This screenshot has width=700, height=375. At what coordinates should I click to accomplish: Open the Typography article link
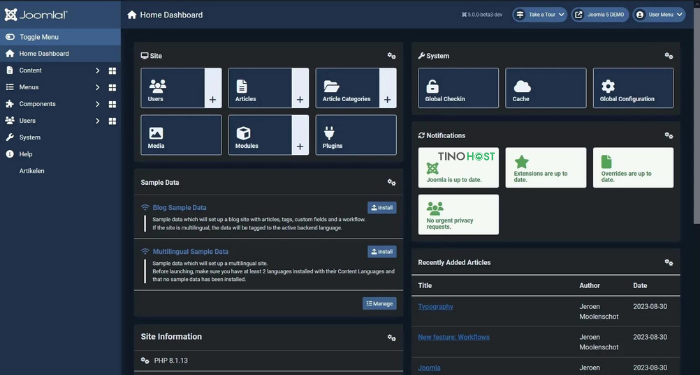(436, 307)
